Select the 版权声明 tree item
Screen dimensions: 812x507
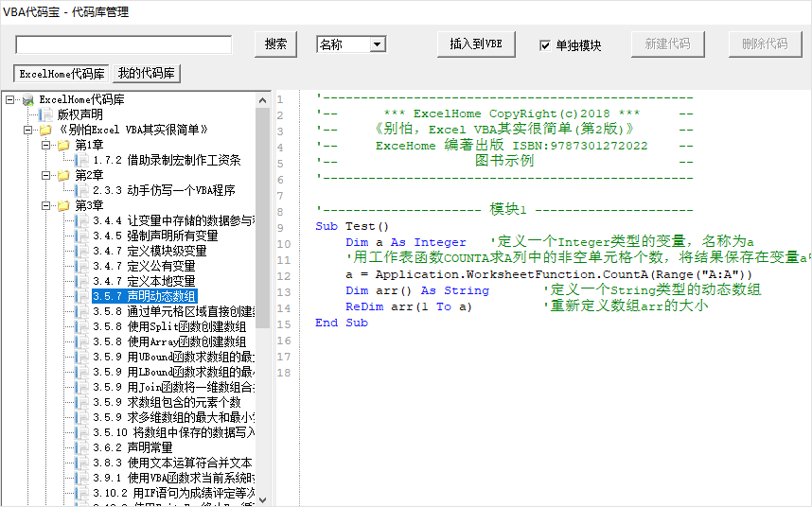79,114
